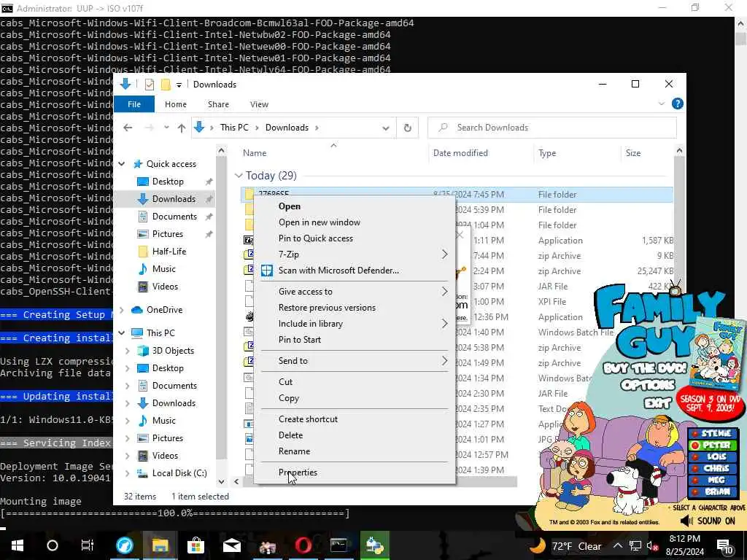
Task: Choose Pin to Quick access
Action: click(355, 238)
